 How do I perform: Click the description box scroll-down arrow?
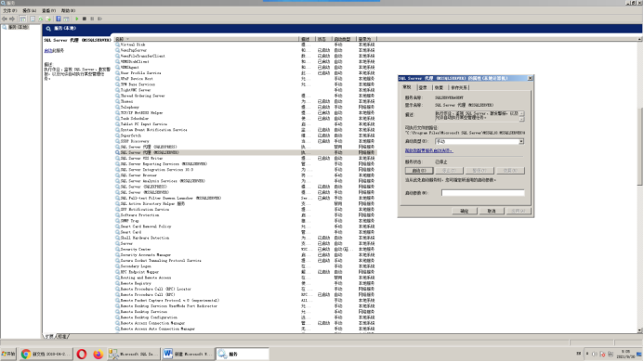[521, 119]
